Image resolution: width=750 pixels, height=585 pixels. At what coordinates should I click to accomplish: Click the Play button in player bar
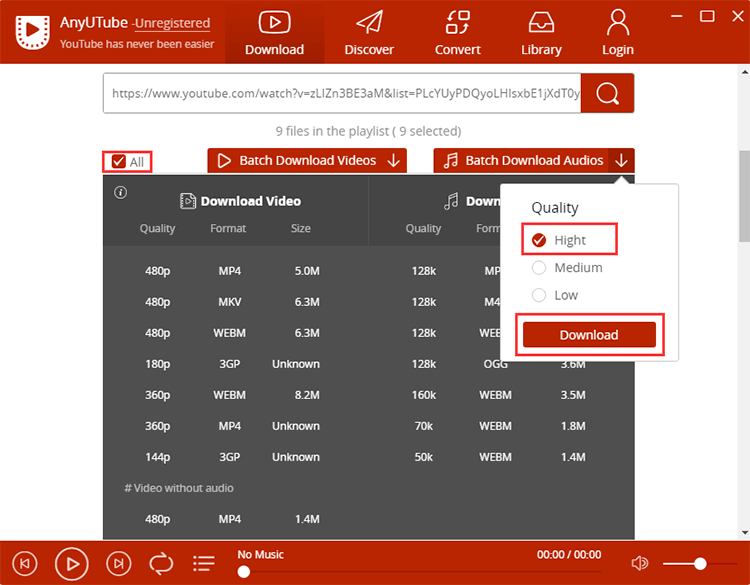tap(72, 564)
